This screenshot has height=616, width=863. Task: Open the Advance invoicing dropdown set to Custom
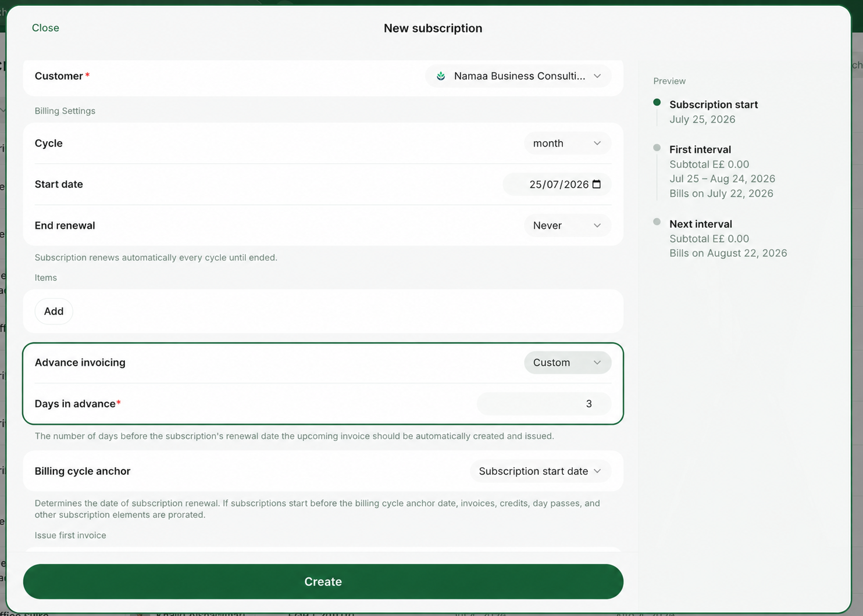click(x=567, y=363)
